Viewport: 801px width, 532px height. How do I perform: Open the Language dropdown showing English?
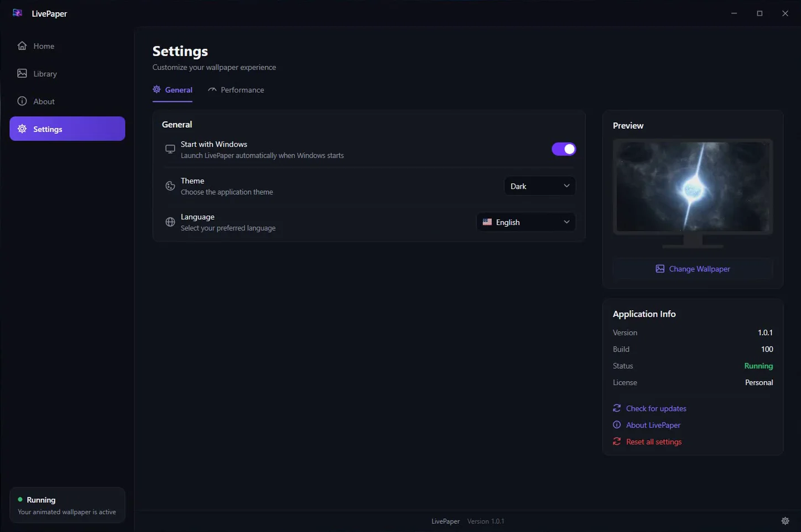click(x=526, y=222)
